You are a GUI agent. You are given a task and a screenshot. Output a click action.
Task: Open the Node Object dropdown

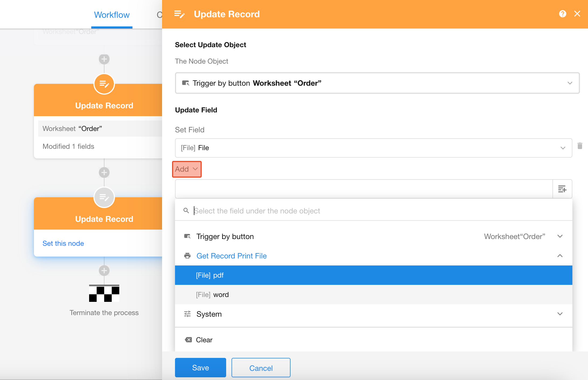[377, 83]
